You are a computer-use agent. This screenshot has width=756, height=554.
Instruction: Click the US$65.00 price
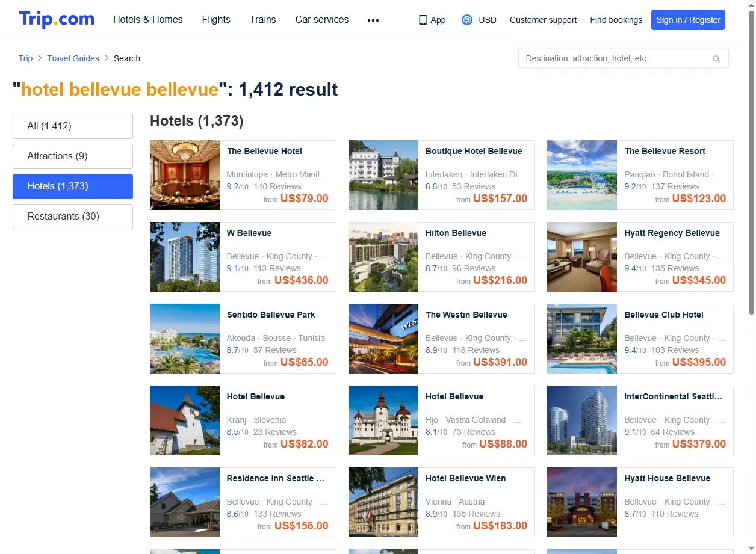pos(305,362)
